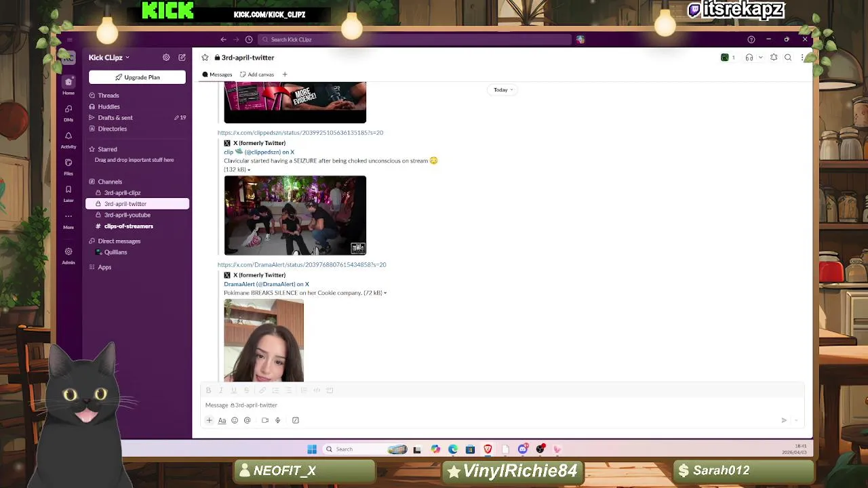
Task: Star the 3rd-april-twitter channel
Action: [x=205, y=58]
